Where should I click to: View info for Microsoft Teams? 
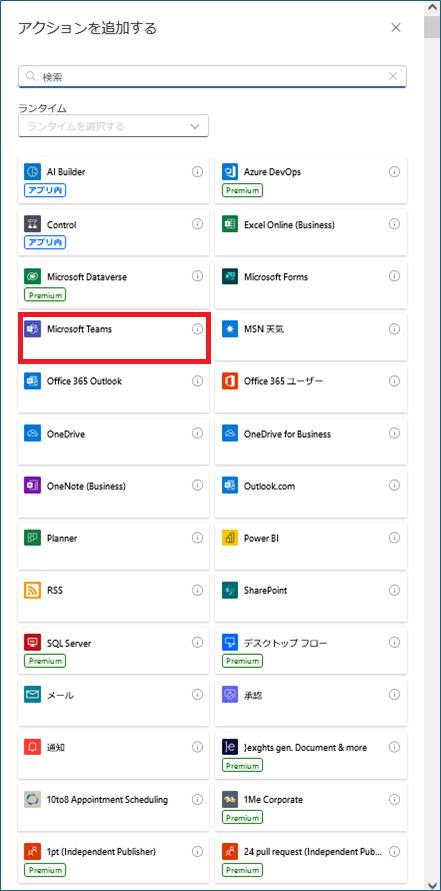pyautogui.click(x=197, y=328)
